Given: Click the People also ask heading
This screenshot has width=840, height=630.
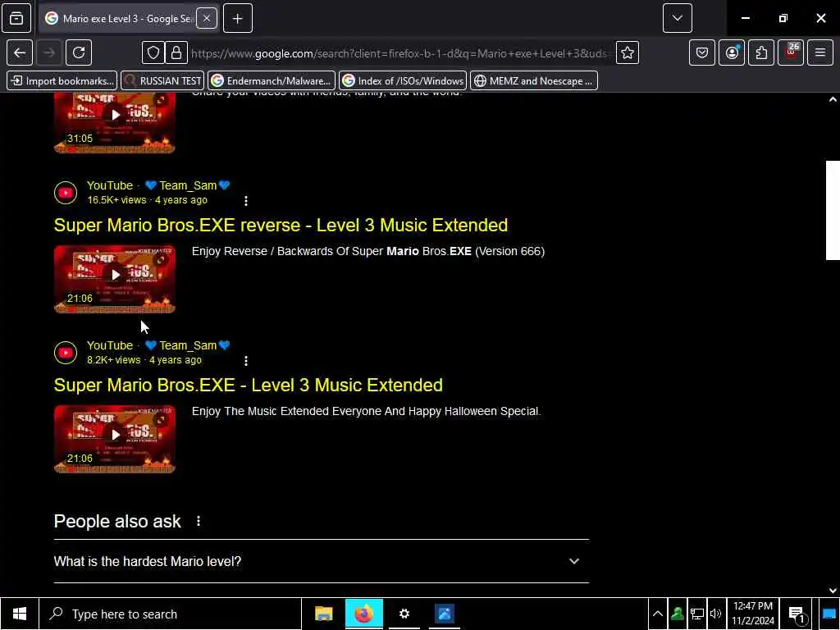Looking at the screenshot, I should tap(117, 521).
